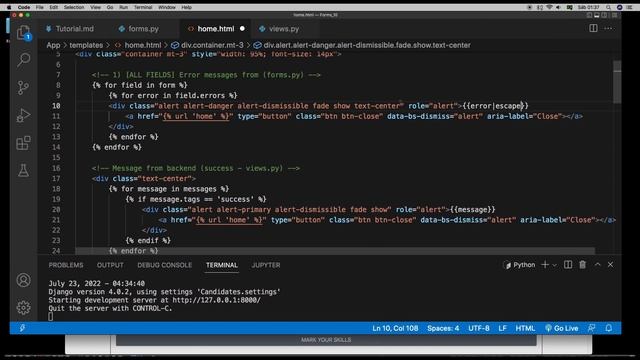640x360 pixels.
Task: Open the Help menu
Action: click(x=187, y=7)
